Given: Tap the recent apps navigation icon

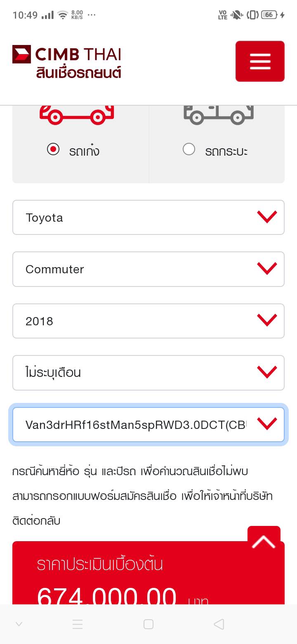Looking at the screenshot, I should (x=78, y=624).
